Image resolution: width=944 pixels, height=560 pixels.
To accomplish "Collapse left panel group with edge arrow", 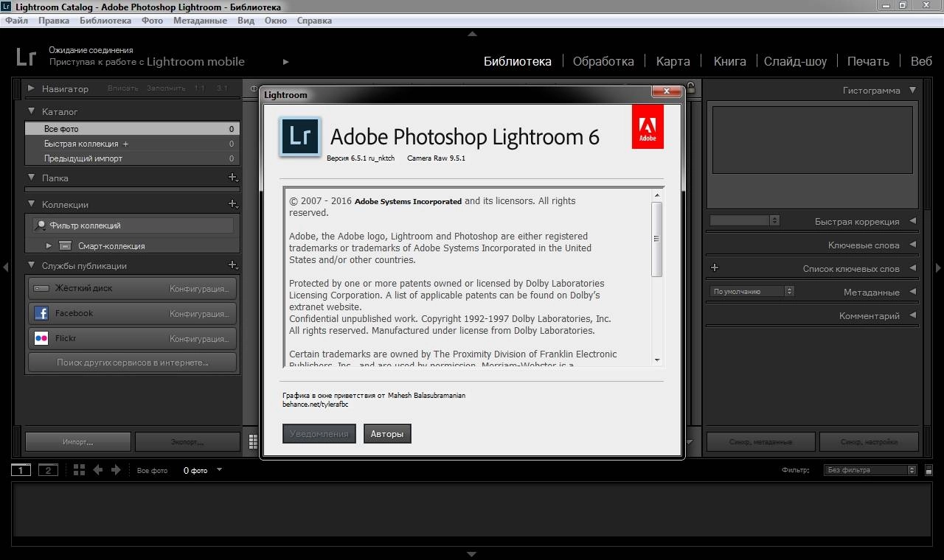I will pos(5,267).
